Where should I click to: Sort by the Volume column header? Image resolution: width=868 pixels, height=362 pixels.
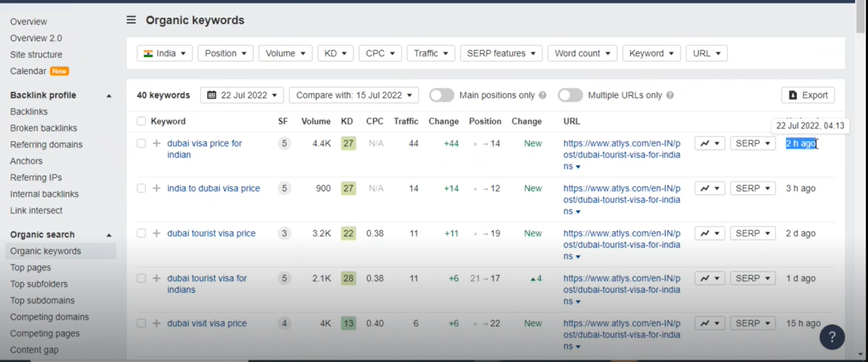pos(316,121)
